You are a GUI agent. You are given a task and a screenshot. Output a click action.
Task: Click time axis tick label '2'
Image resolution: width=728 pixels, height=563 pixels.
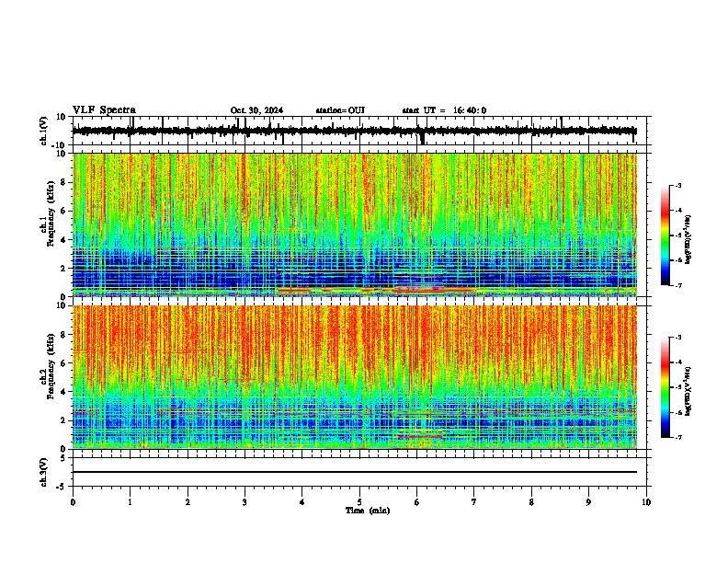pos(188,502)
